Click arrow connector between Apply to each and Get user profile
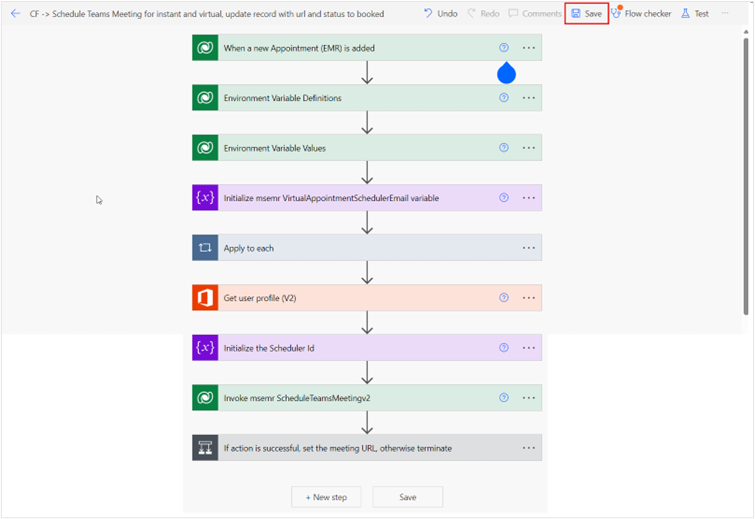This screenshot has height=519, width=755. tap(367, 273)
